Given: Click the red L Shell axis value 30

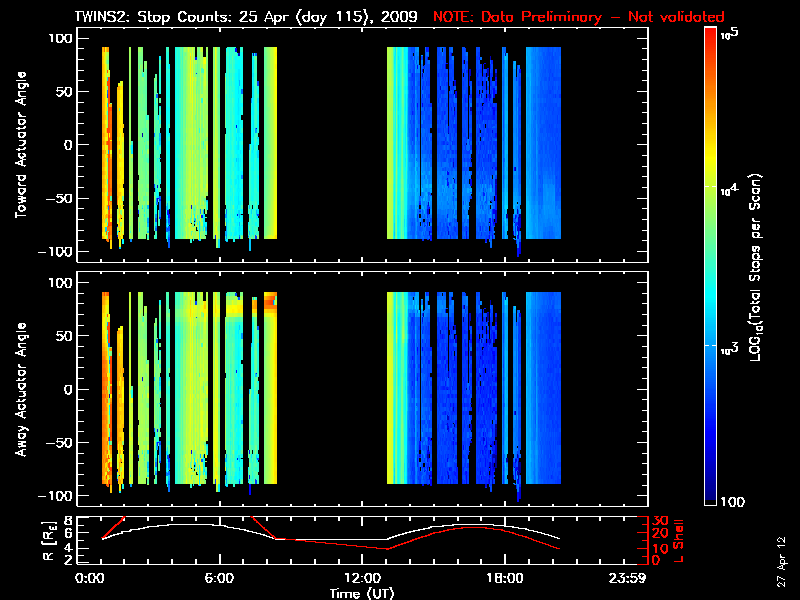Looking at the screenshot, I should (x=658, y=521).
